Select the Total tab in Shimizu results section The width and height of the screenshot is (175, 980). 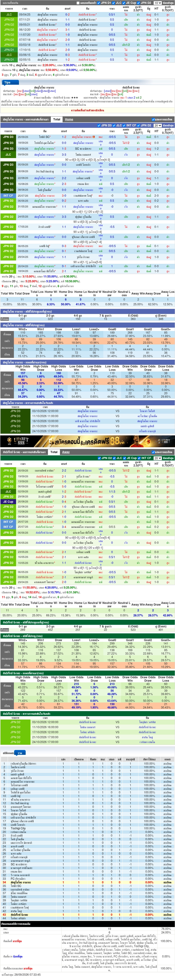point(54,452)
